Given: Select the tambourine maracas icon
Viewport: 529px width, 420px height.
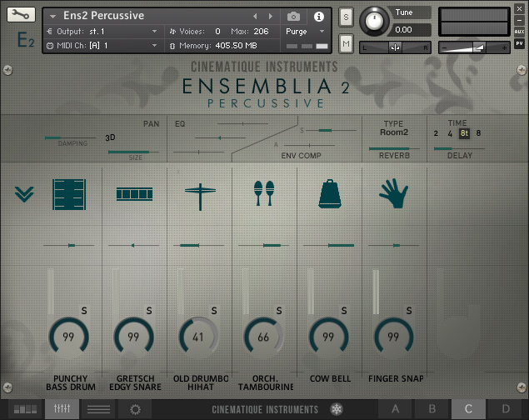Looking at the screenshot, I should tap(264, 193).
